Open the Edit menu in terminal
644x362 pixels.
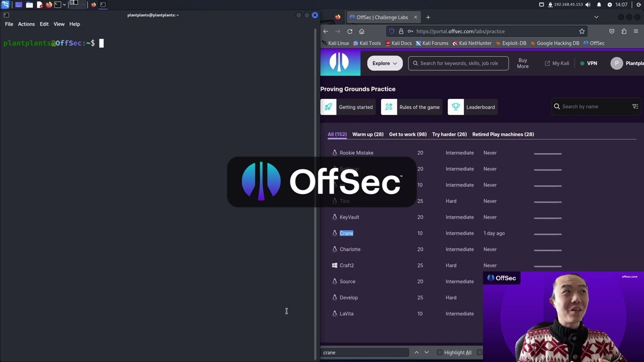44,24
